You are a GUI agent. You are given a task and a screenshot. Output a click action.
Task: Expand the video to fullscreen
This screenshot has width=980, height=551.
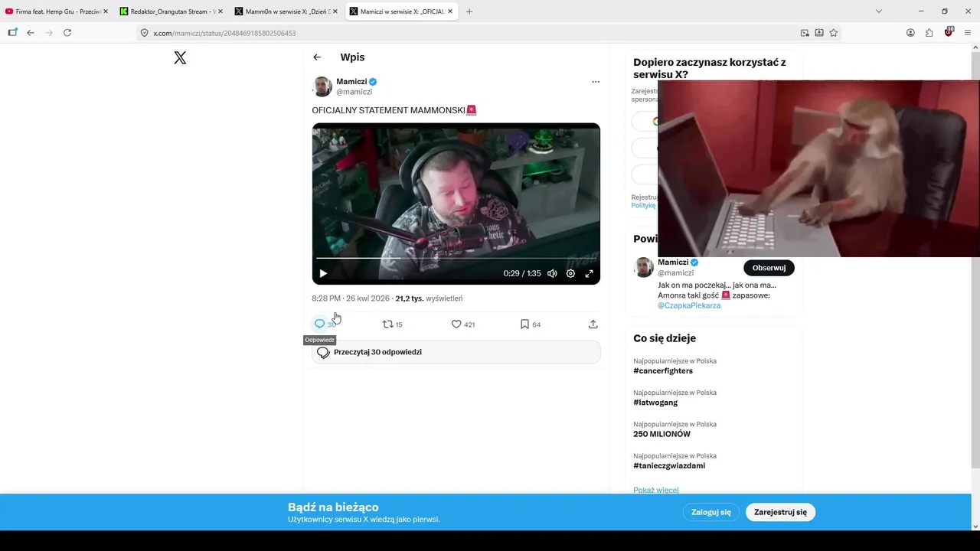590,273
